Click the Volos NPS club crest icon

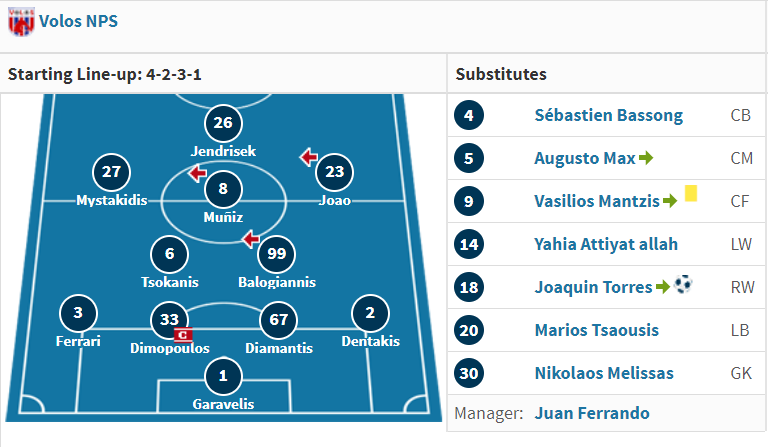click(x=21, y=22)
